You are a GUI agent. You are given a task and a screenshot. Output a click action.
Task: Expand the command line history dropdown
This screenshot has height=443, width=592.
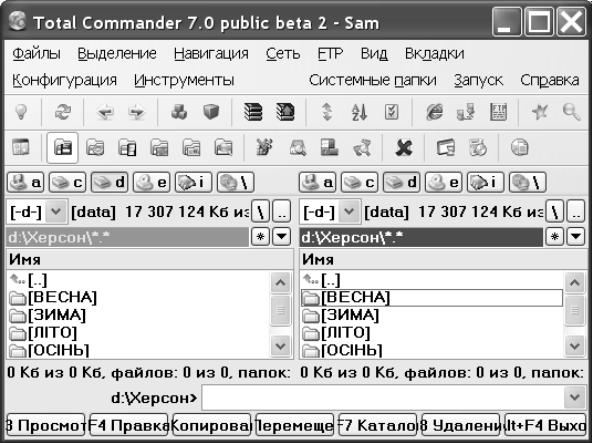[575, 397]
